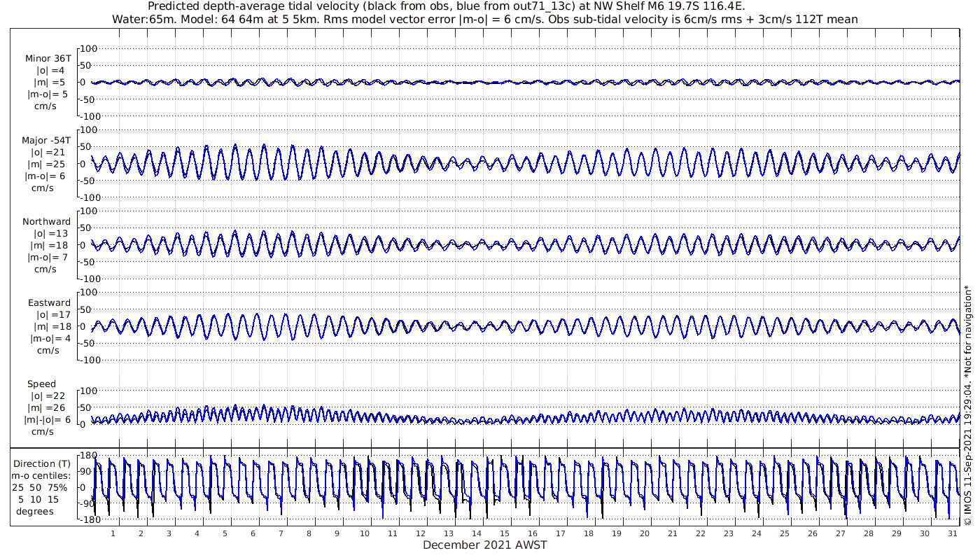Click the '-90' tick of Direction panel
This screenshot has height=560, width=980.
pyautogui.click(x=87, y=504)
